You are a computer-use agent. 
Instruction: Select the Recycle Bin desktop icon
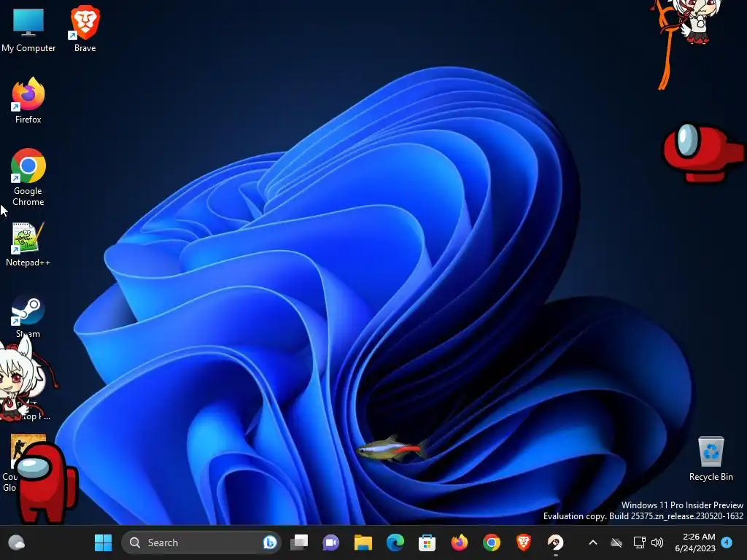pyautogui.click(x=711, y=459)
